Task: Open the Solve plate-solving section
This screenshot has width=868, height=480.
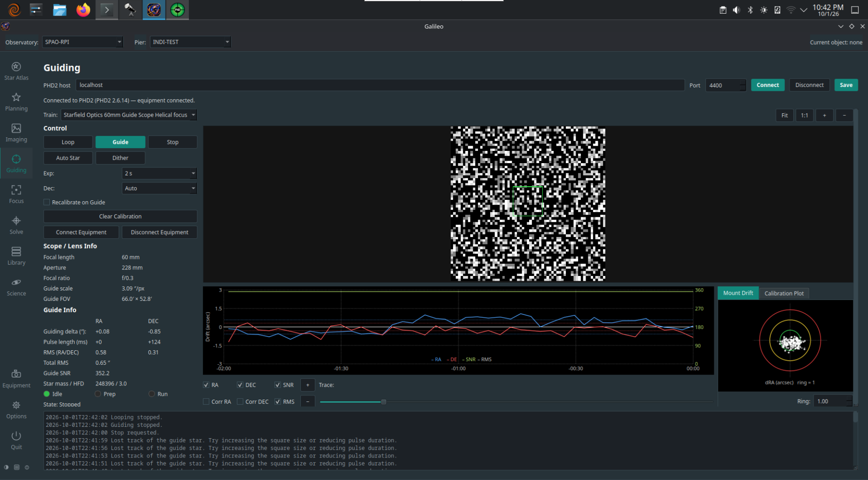Action: coord(16,225)
